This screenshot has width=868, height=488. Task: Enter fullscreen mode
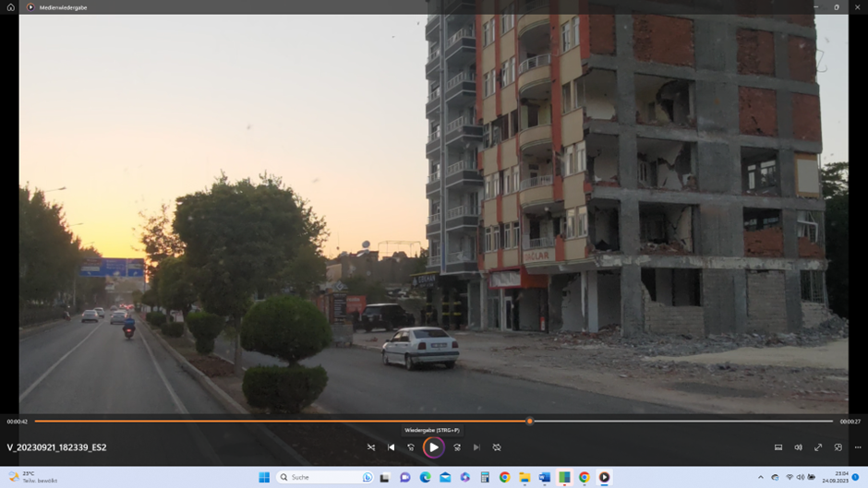click(818, 447)
